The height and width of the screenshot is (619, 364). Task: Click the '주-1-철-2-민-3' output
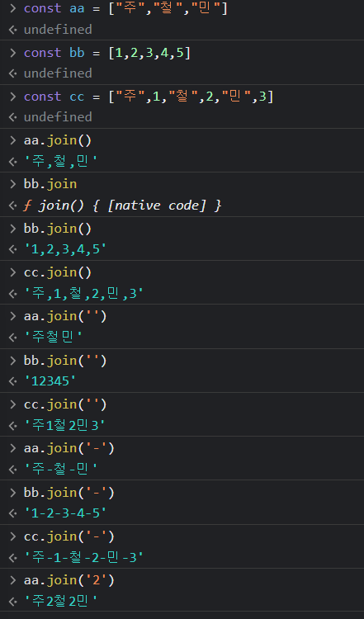(83, 557)
